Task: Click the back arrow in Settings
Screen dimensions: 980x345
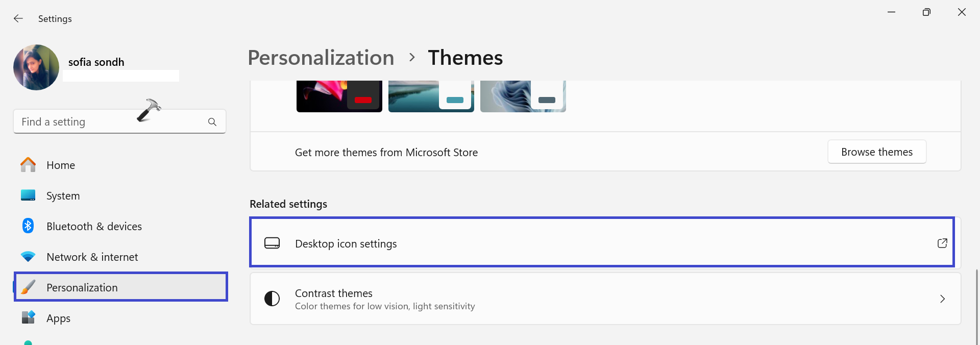Action: tap(18, 19)
